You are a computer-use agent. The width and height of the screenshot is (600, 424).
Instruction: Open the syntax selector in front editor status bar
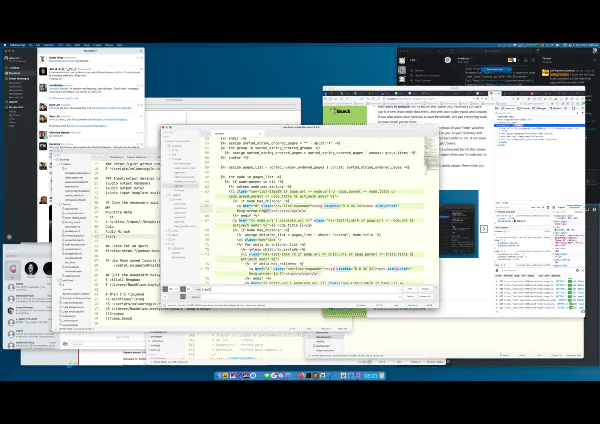pos(429,305)
